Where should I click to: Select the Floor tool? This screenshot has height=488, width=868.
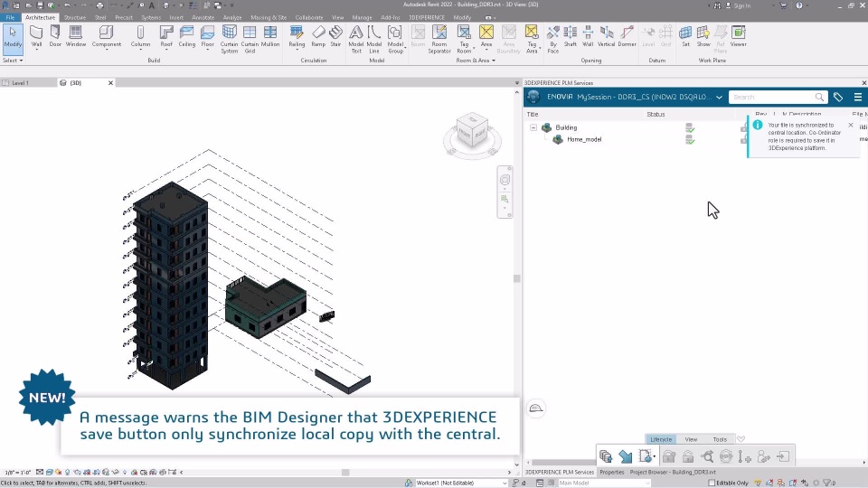click(208, 36)
